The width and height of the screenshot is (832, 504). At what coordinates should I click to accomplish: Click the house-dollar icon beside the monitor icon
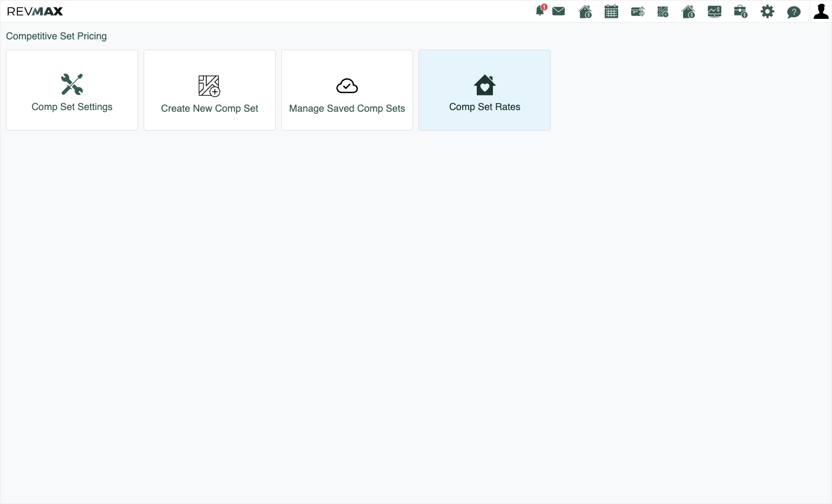(x=688, y=11)
